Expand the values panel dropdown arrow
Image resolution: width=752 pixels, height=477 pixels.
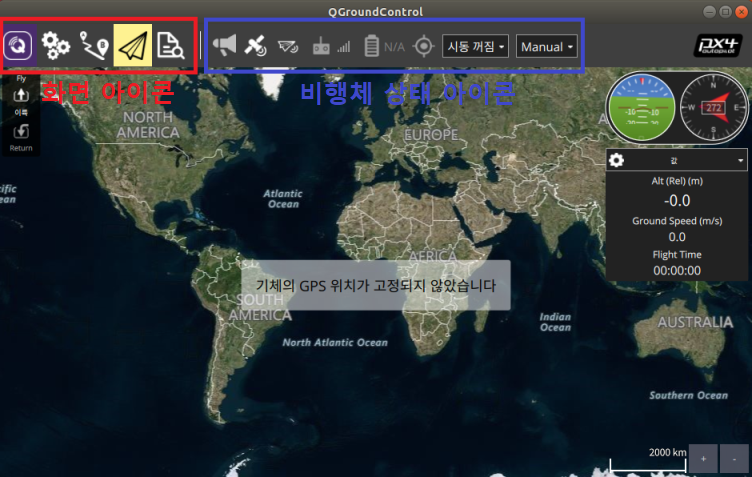[740, 161]
